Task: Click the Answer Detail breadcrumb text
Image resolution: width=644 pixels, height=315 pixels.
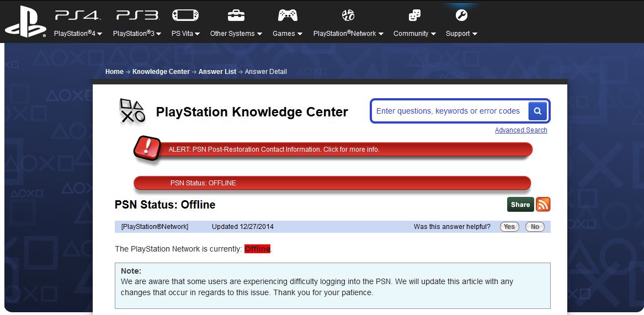Action: click(x=266, y=72)
